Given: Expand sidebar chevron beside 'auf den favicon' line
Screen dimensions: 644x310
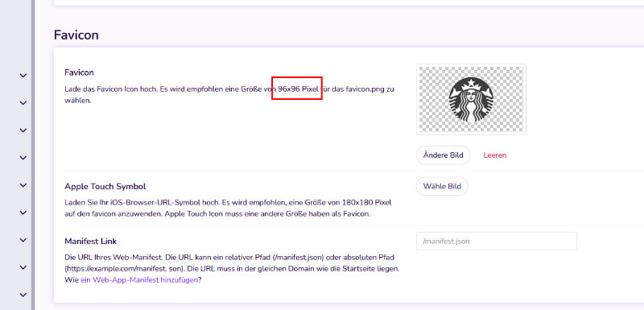Looking at the screenshot, I should click(x=23, y=213).
